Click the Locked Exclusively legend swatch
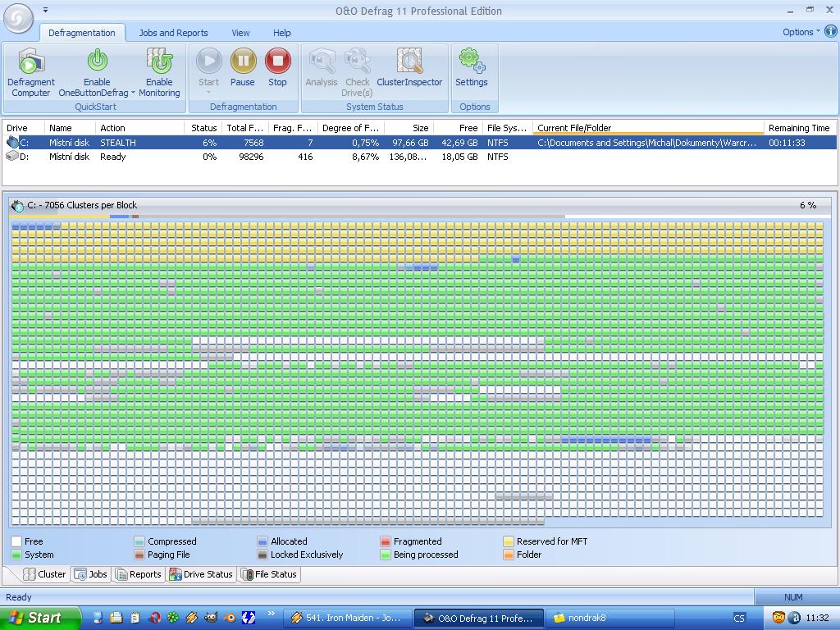Viewport: 840px width, 630px height. click(x=262, y=555)
